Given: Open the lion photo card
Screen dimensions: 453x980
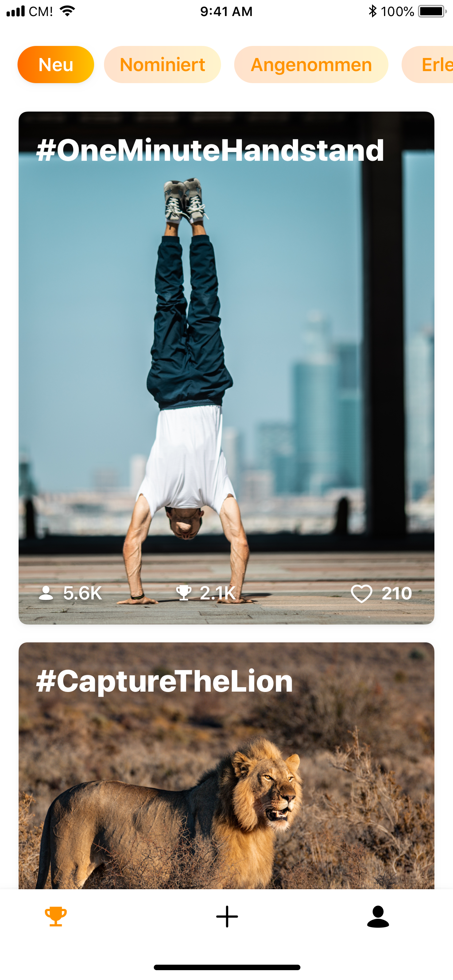Looking at the screenshot, I should pyautogui.click(x=226, y=765).
